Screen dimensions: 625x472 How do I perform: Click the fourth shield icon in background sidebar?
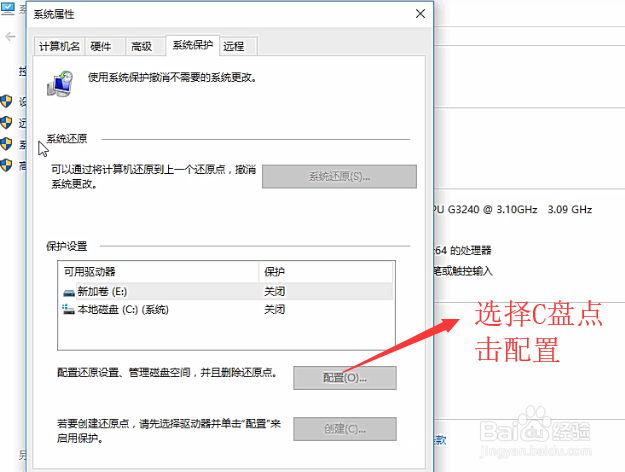click(6, 165)
